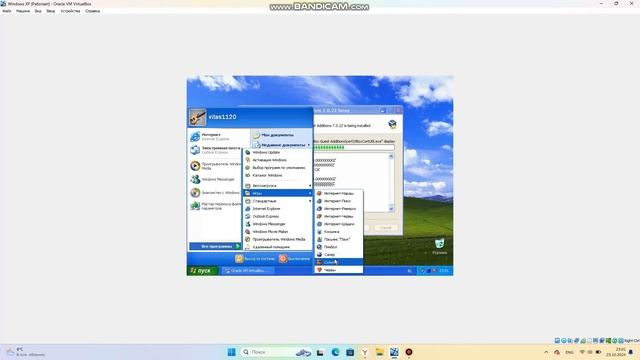640x360 pixels.
Task: Click All Programs (Все программы) button
Action: pyautogui.click(x=215, y=246)
